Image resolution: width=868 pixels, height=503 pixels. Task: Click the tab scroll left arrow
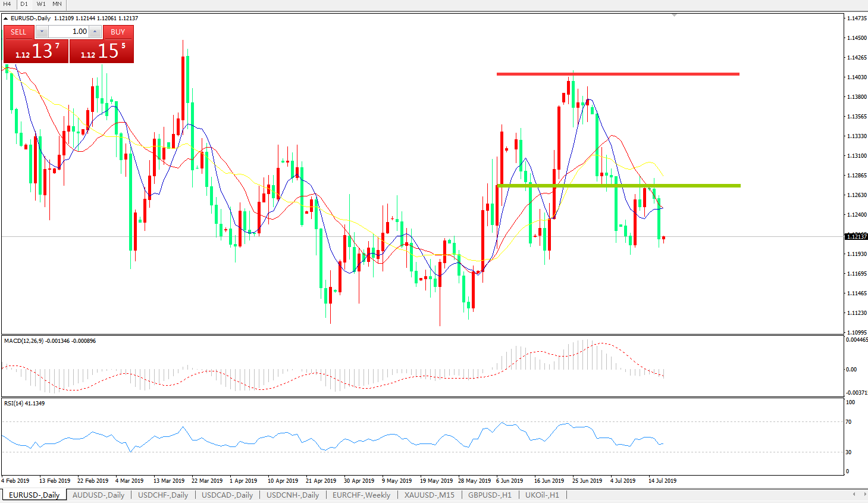(x=854, y=494)
